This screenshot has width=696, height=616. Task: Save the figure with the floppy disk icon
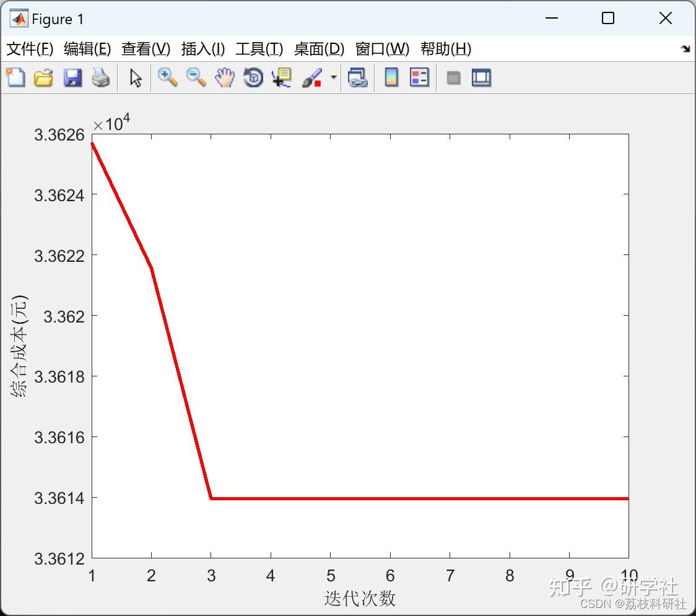(72, 77)
